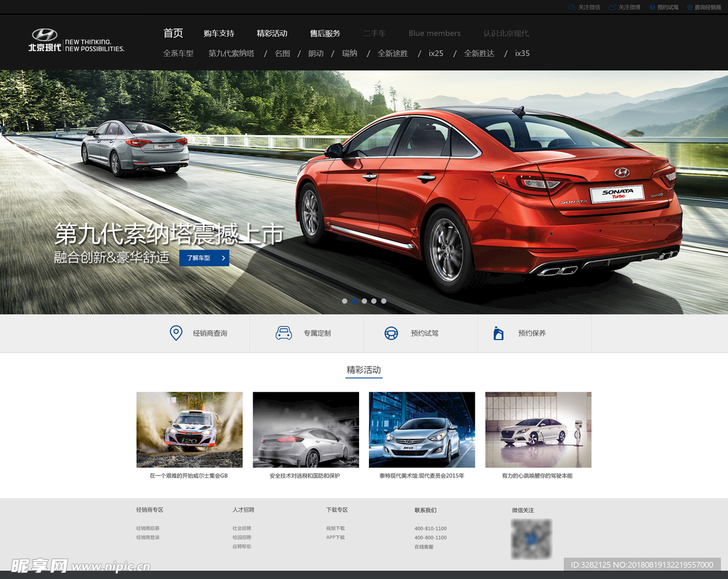The height and width of the screenshot is (579, 728).
Task: Click the phone number 400-810-1100
Action: (431, 529)
